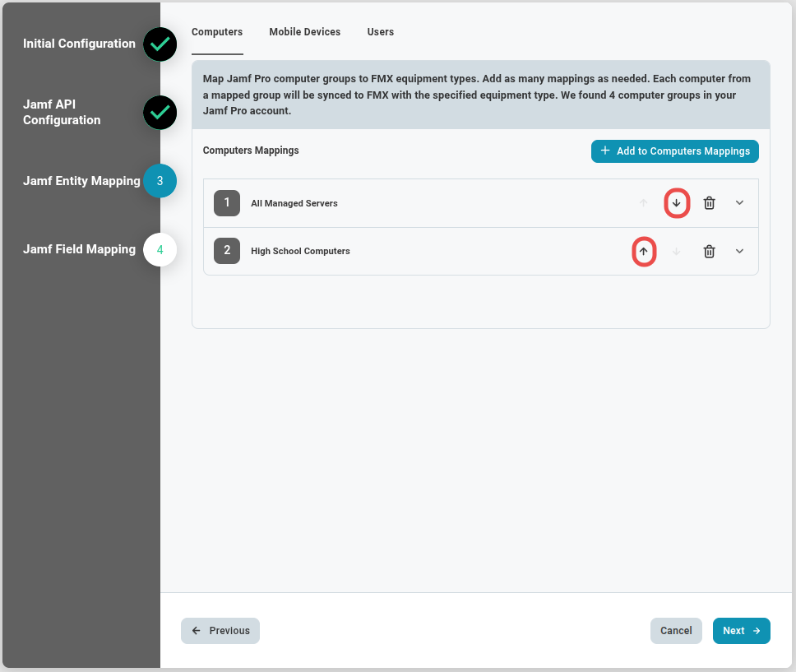Jump to step 4 Jamf Field Mapping
Screen dimensions: 796x672
pos(160,249)
